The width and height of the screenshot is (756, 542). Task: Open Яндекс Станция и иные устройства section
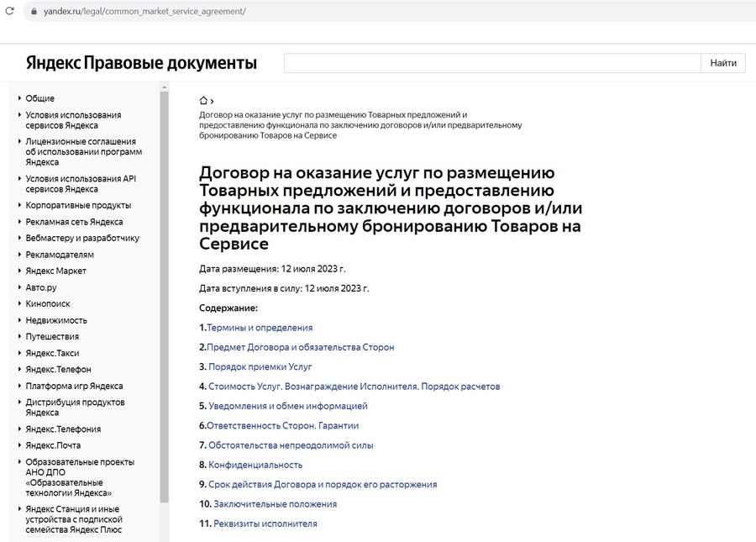pyautogui.click(x=74, y=519)
